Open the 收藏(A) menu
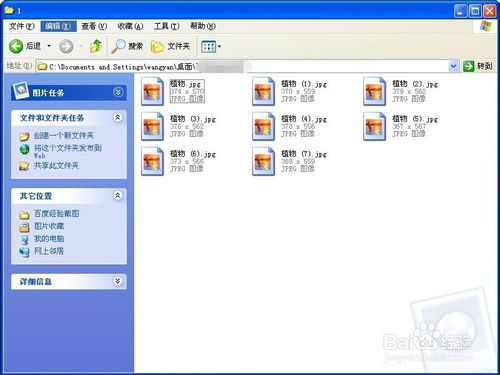Screen dimensions: 500x375 coord(130,26)
